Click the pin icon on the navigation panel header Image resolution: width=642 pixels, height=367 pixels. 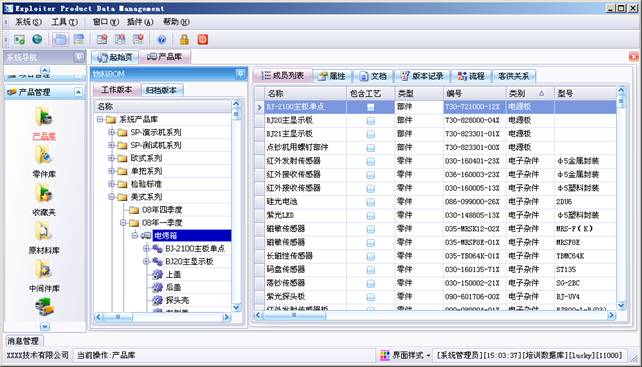click(79, 57)
